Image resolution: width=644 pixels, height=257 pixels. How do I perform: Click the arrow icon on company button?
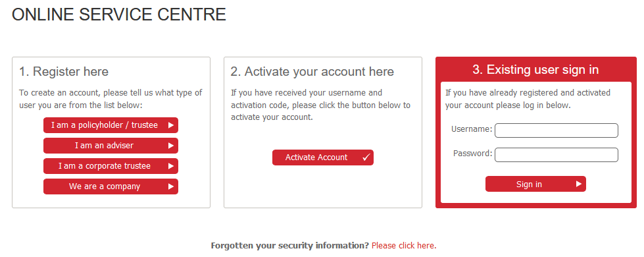(171, 186)
